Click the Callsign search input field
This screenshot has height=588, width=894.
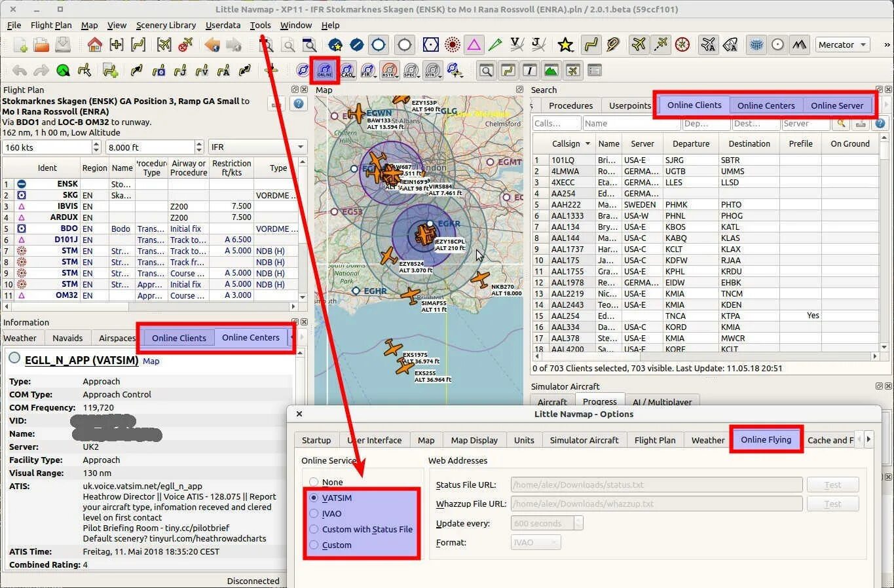[556, 123]
